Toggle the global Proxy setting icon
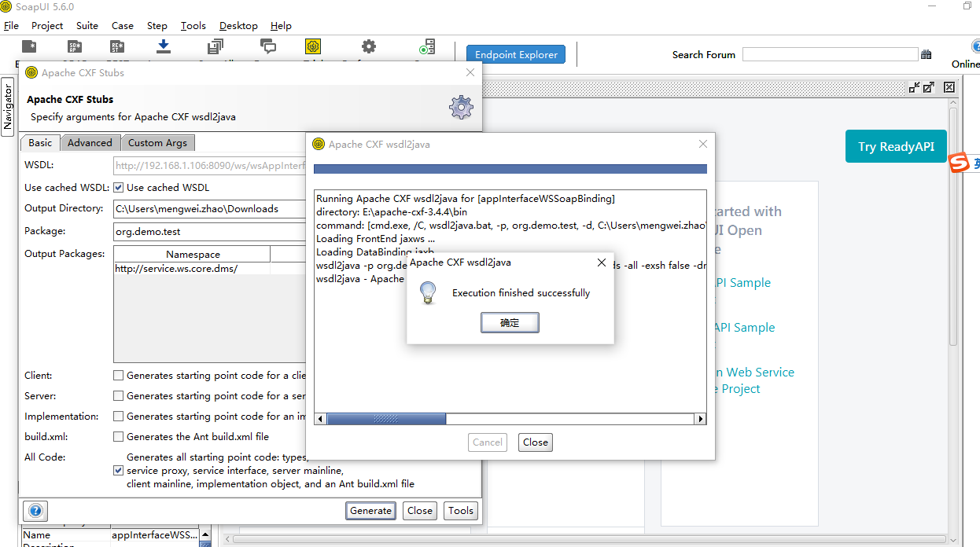The image size is (980, 547). 313,46
